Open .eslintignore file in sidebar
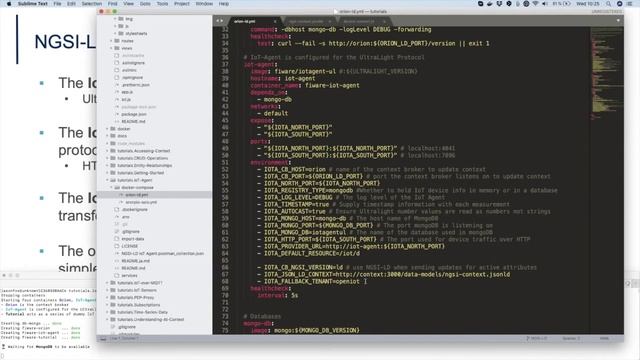The width and height of the screenshot is (640, 360). (x=133, y=63)
